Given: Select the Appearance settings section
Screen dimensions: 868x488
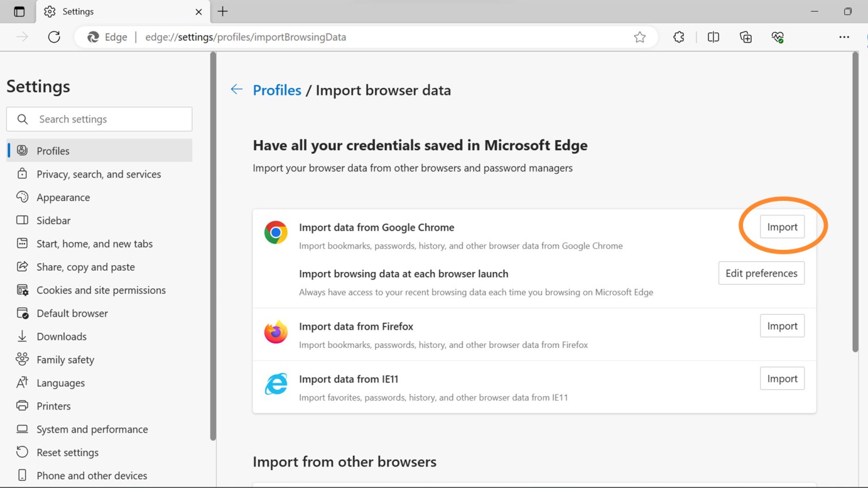Looking at the screenshot, I should point(63,197).
